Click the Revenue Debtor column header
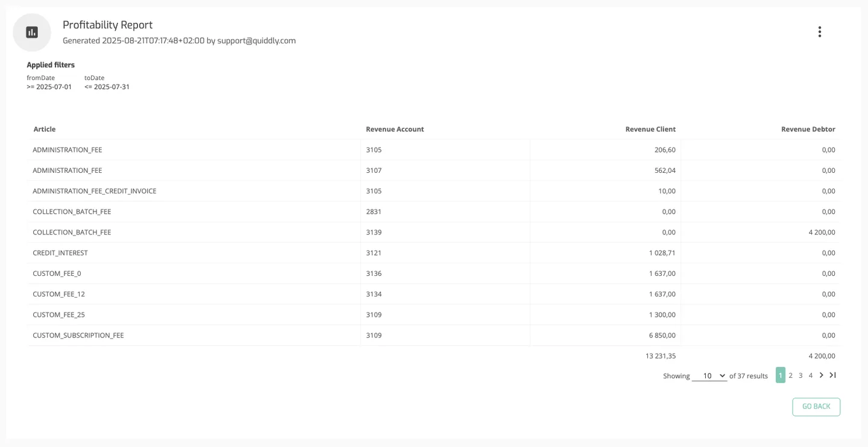 (x=808, y=130)
